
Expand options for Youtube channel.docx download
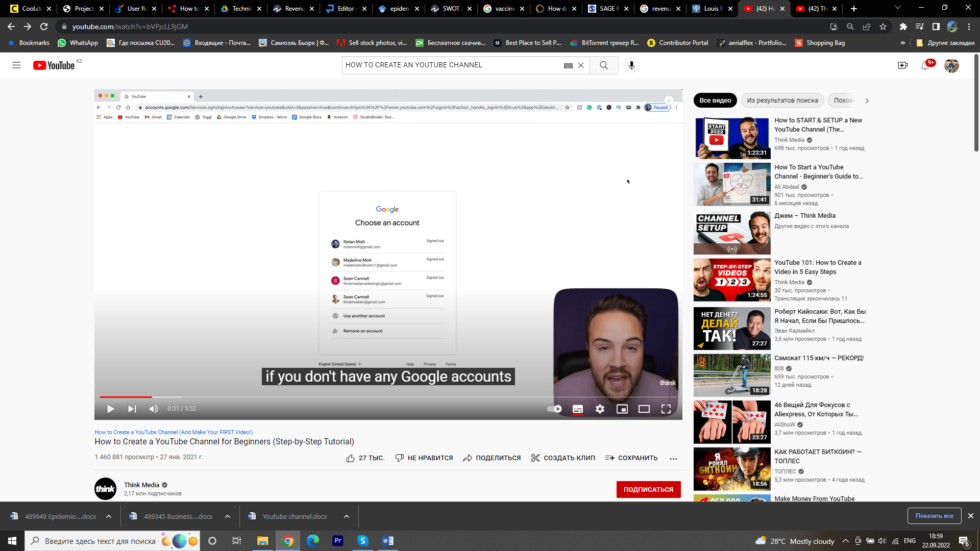click(347, 516)
